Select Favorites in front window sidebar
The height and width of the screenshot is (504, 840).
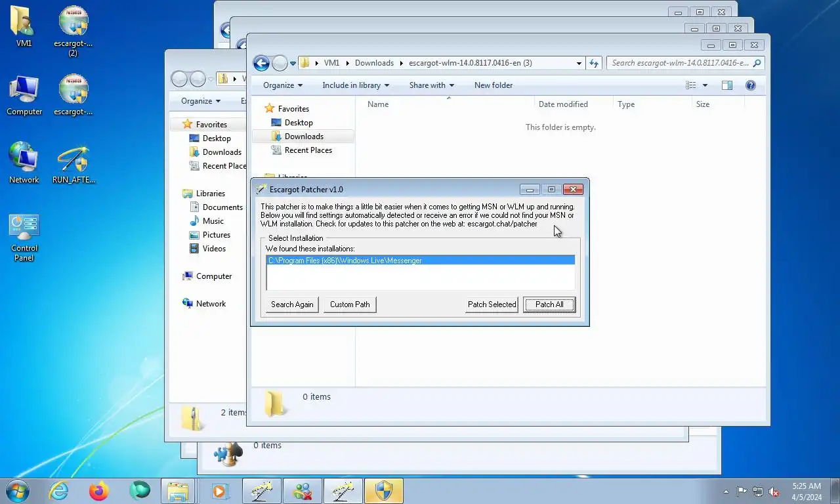click(x=293, y=109)
